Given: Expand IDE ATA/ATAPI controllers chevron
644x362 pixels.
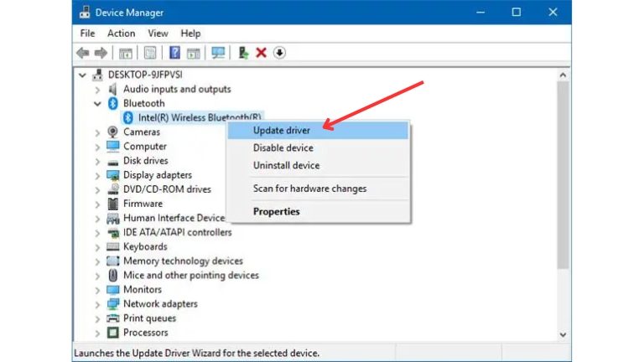Looking at the screenshot, I should [97, 233].
